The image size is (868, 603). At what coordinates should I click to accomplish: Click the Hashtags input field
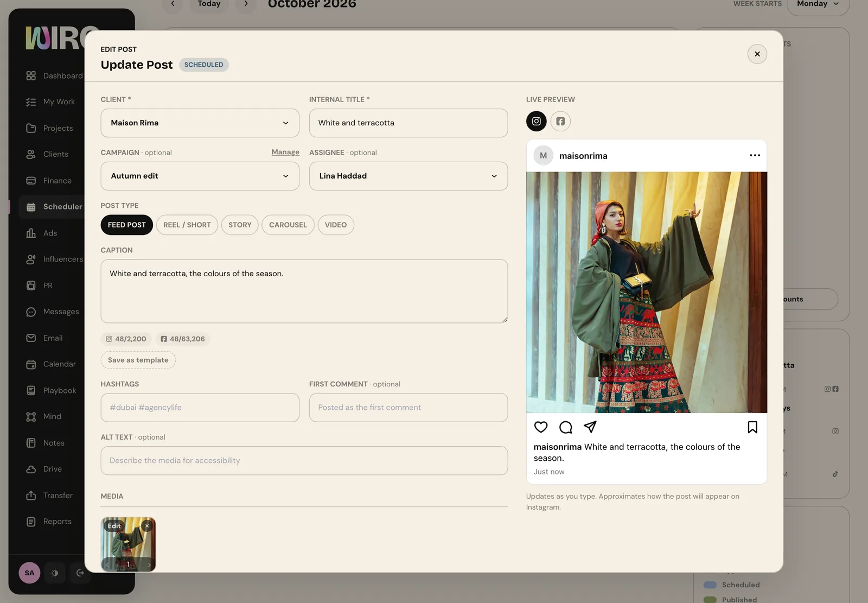tap(200, 408)
